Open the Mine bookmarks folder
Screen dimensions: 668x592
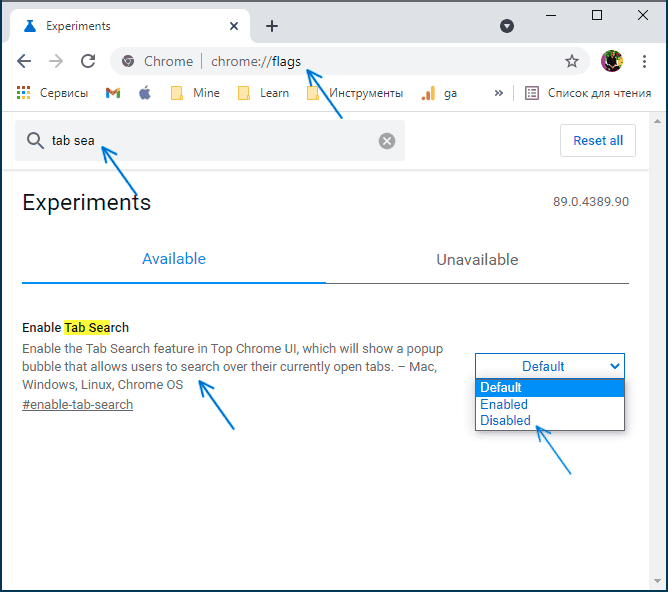click(x=195, y=93)
